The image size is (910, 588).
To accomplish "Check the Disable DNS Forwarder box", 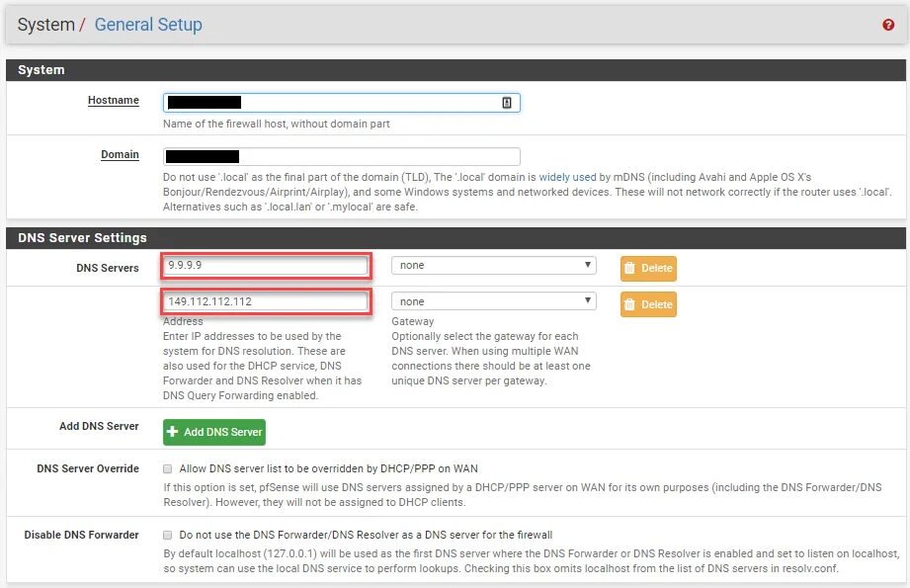I will click(168, 535).
